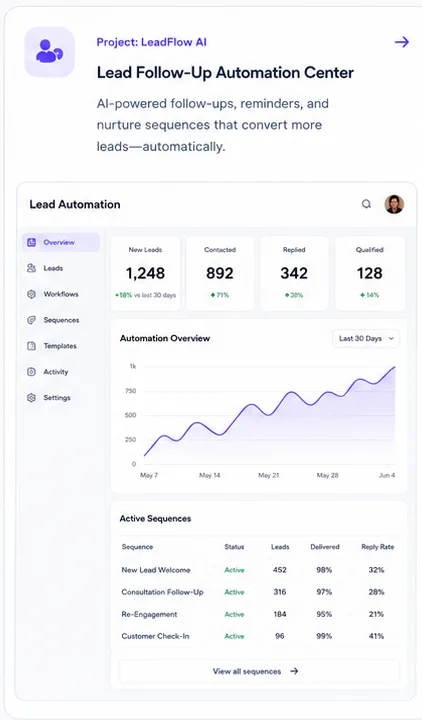Click the 41% reply rate value
This screenshot has width=422, height=720.
coord(376,636)
